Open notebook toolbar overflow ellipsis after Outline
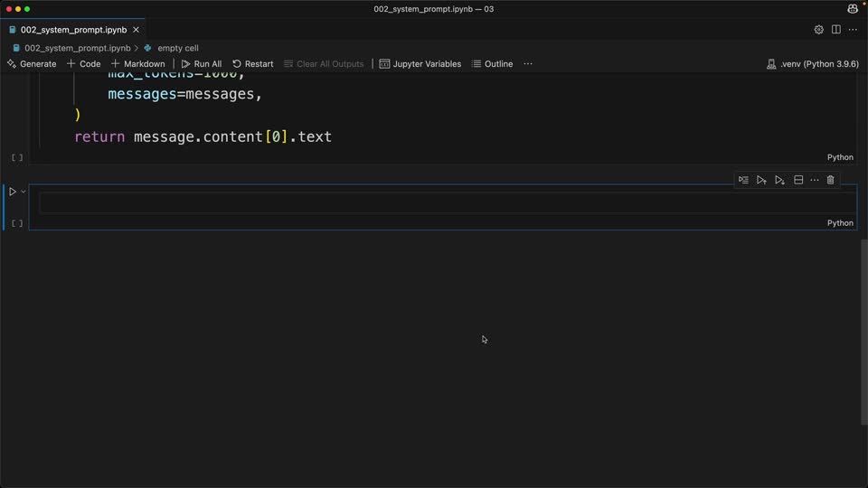868x488 pixels. (x=528, y=63)
